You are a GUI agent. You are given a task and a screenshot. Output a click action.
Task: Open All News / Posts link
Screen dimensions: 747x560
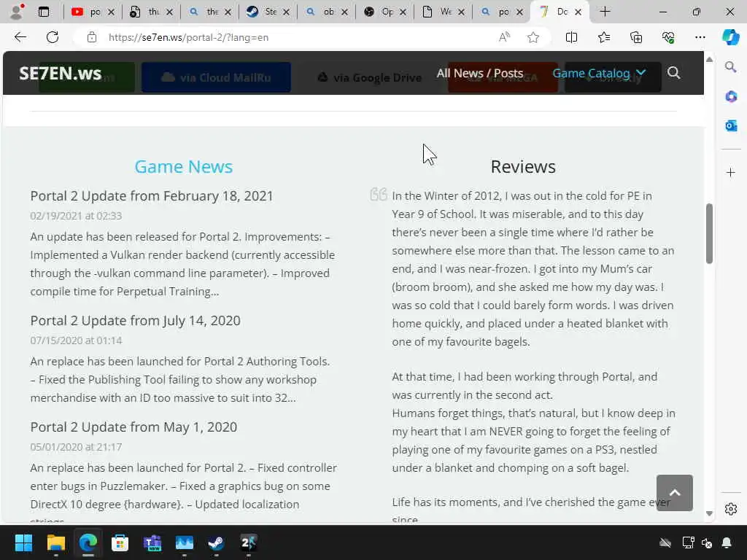pos(480,74)
